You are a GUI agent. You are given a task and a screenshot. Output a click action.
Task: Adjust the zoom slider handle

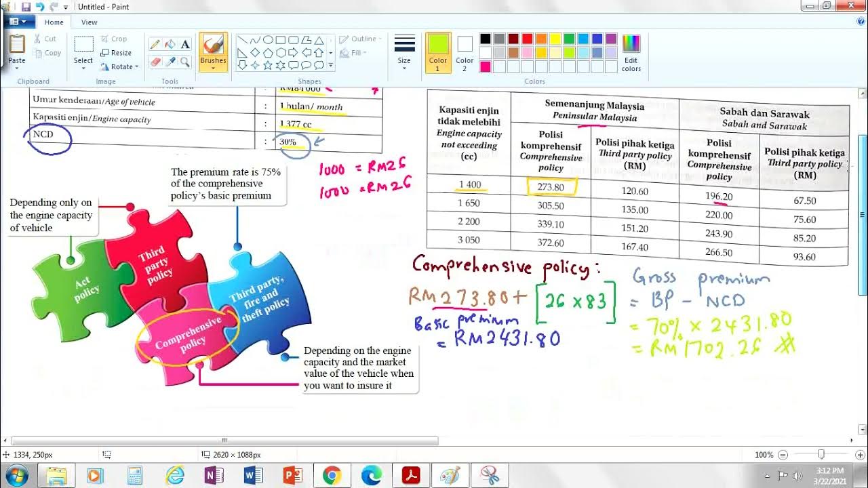pyautogui.click(x=821, y=455)
